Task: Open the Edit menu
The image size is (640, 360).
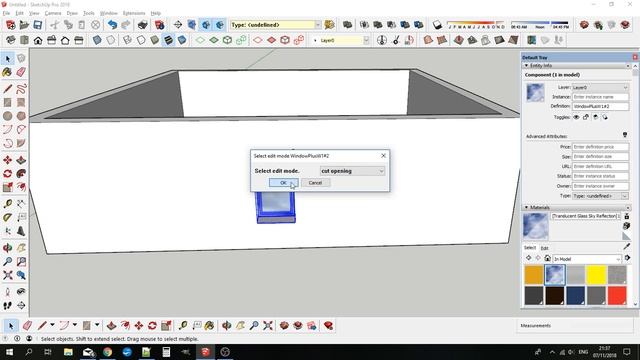Action: tap(19, 13)
